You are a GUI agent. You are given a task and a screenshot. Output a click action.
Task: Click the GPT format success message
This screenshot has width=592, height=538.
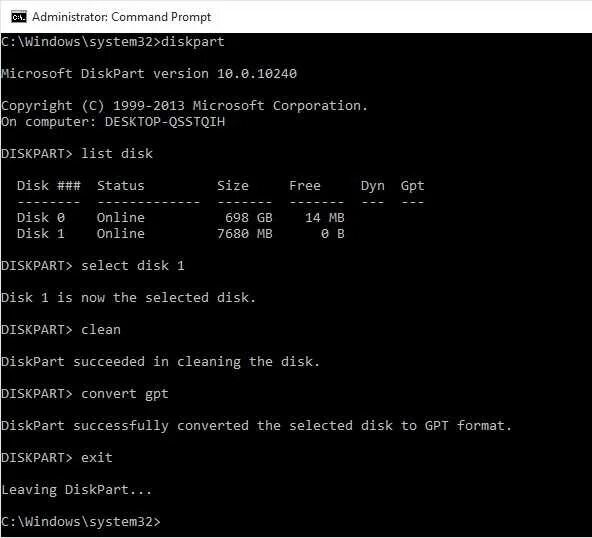point(256,426)
